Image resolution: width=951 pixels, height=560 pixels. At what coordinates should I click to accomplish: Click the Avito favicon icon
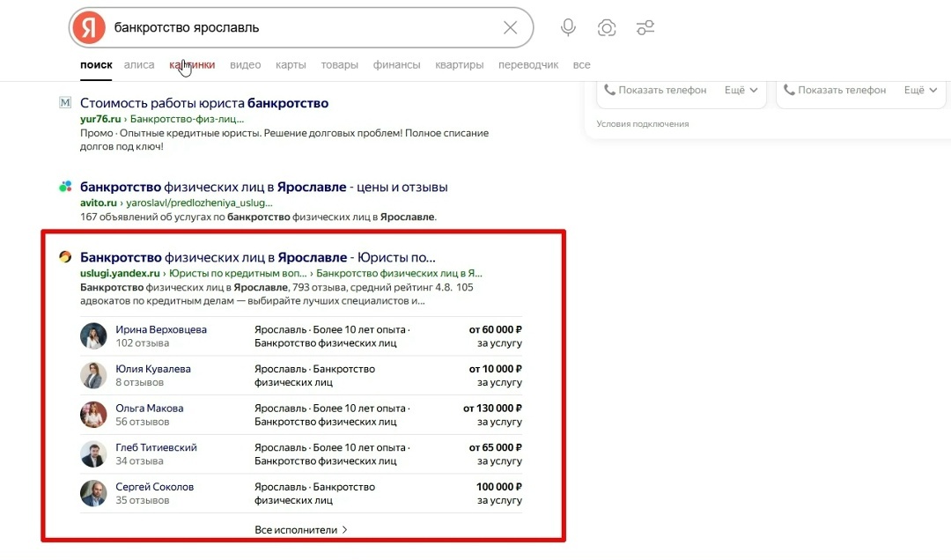click(65, 187)
